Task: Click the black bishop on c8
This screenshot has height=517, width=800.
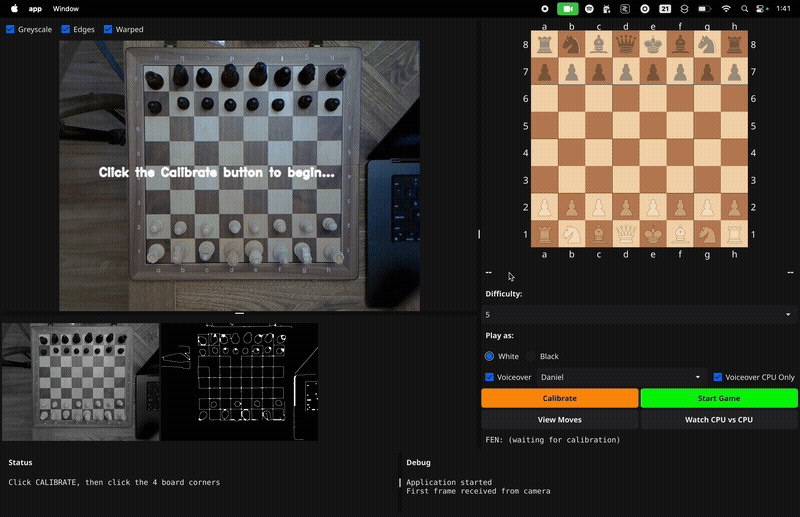Action: [598, 44]
